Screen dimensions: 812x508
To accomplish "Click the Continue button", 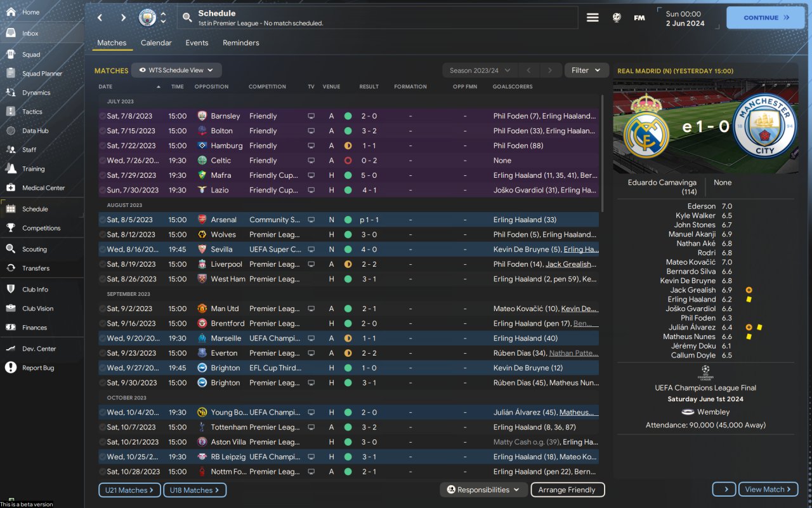I will (x=764, y=18).
